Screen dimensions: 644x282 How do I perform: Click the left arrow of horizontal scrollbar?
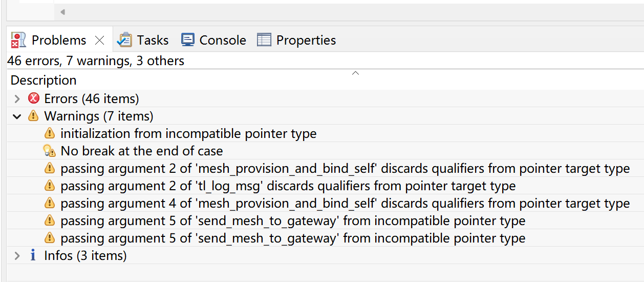point(62,12)
